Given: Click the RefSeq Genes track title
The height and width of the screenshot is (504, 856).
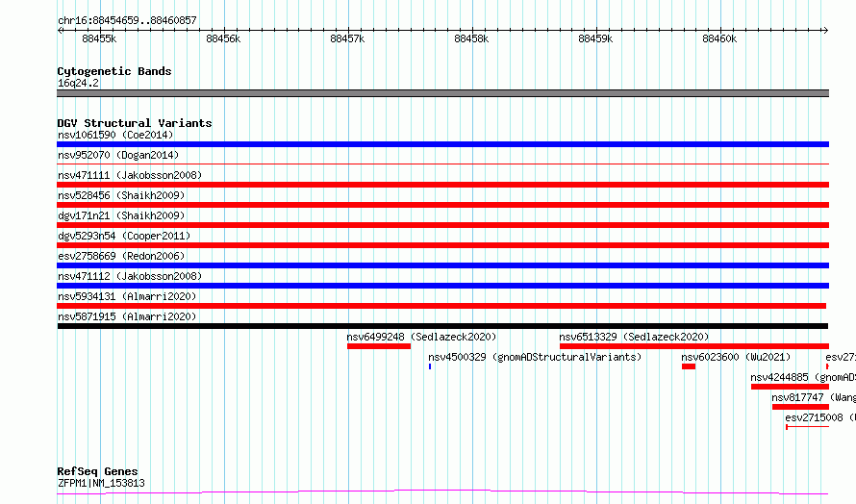Looking at the screenshot, I should click(97, 471).
